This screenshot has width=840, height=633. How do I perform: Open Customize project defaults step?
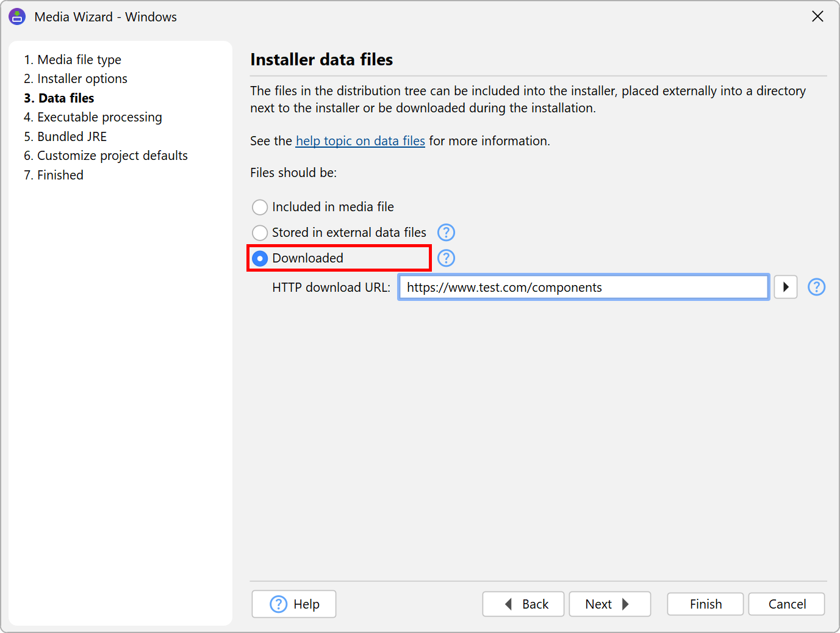pos(106,156)
